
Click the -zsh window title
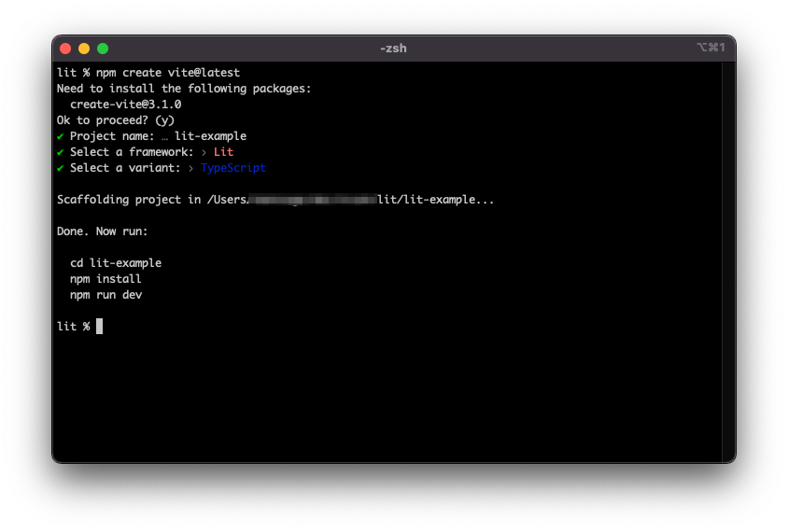(x=393, y=49)
